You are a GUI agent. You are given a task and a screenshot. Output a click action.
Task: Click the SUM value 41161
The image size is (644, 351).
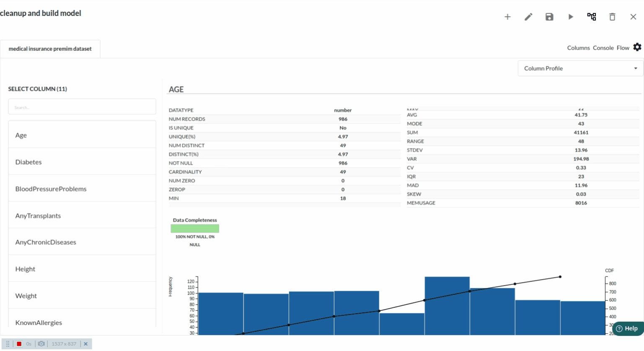(581, 133)
